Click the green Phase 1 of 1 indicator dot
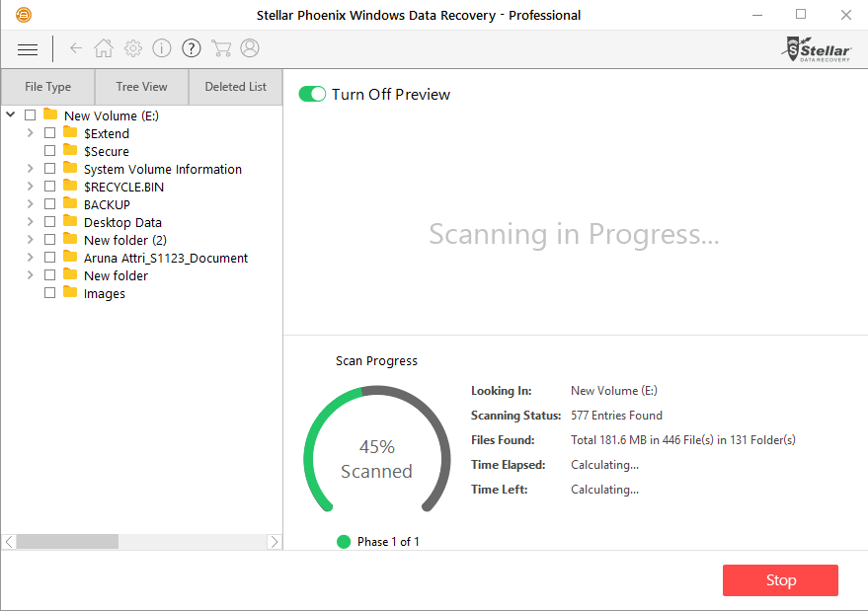This screenshot has height=611, width=868. (x=344, y=542)
